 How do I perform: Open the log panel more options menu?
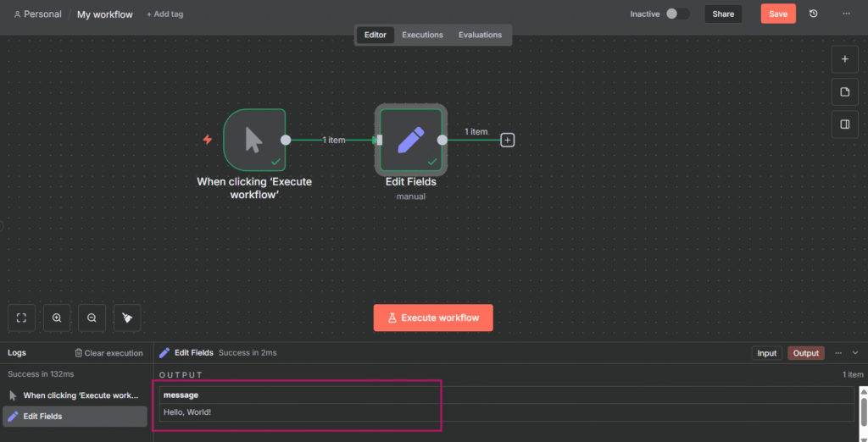point(838,353)
